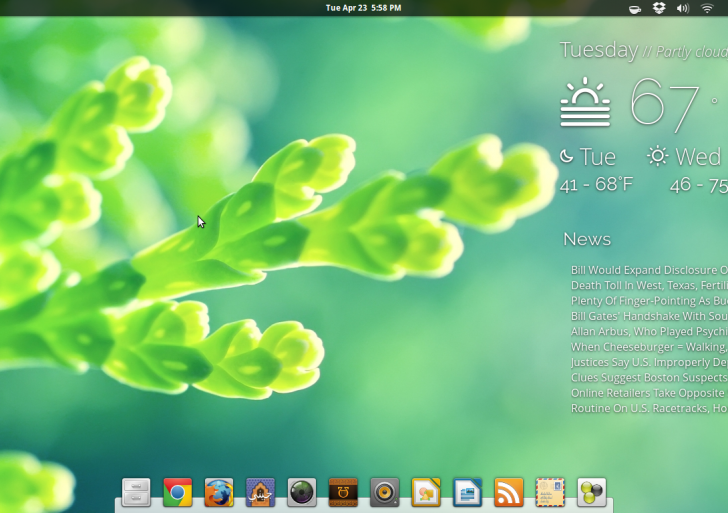Click the large 67 degree temperature reading
The width and height of the screenshot is (728, 513).
[x=664, y=103]
